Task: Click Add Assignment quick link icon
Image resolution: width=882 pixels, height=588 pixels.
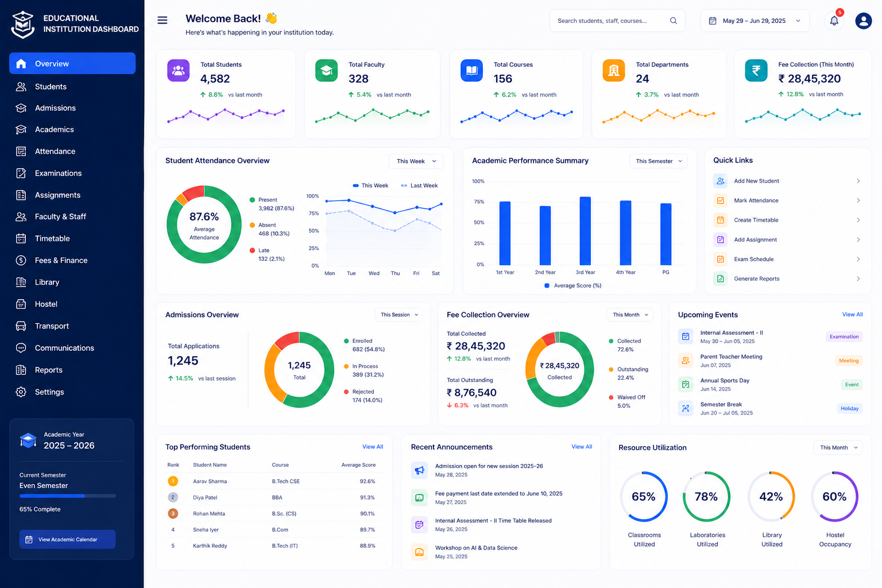Action: pos(720,239)
